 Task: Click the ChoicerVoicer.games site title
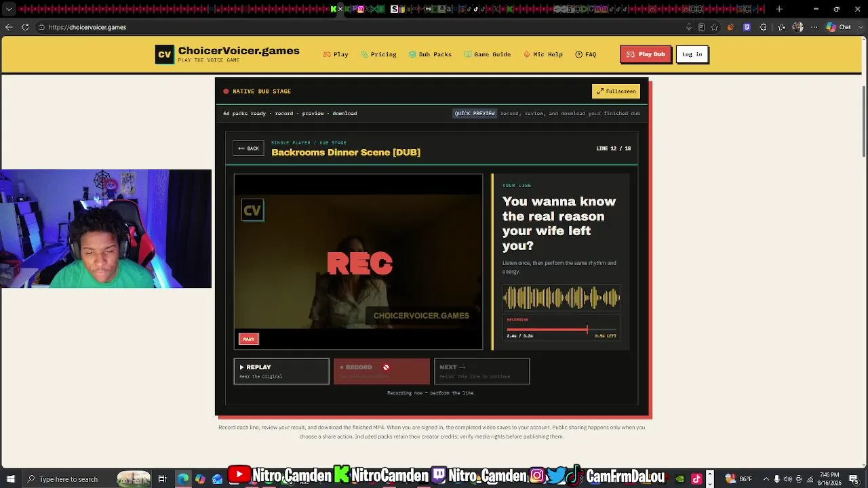(239, 51)
